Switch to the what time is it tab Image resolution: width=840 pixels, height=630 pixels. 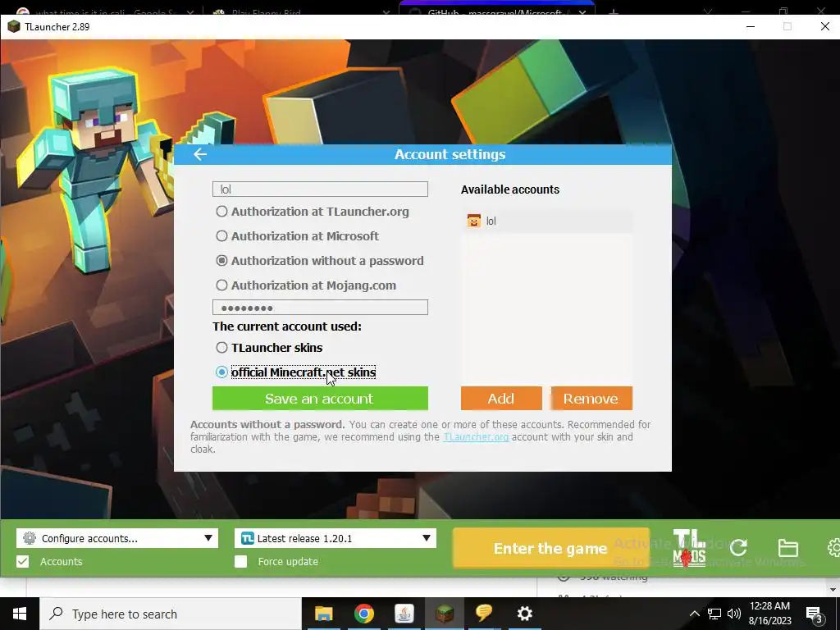pos(104,11)
